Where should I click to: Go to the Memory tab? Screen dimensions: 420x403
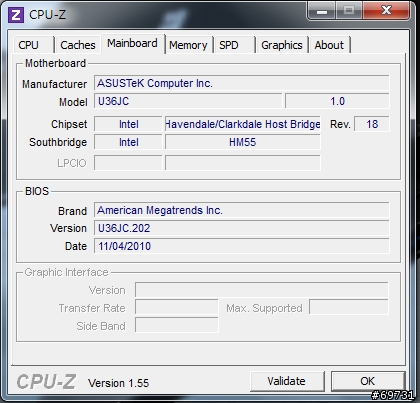tap(188, 45)
